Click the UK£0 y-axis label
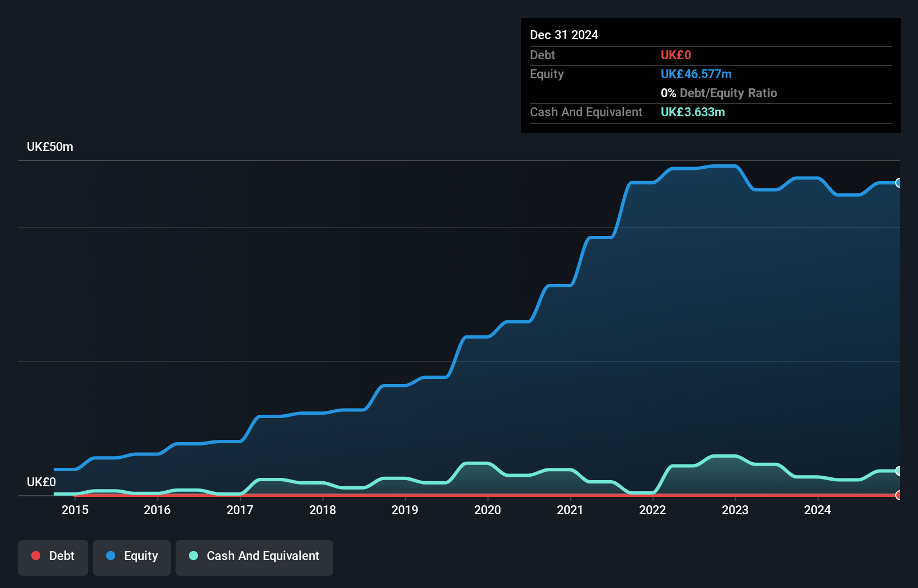Image resolution: width=918 pixels, height=588 pixels. click(x=41, y=482)
